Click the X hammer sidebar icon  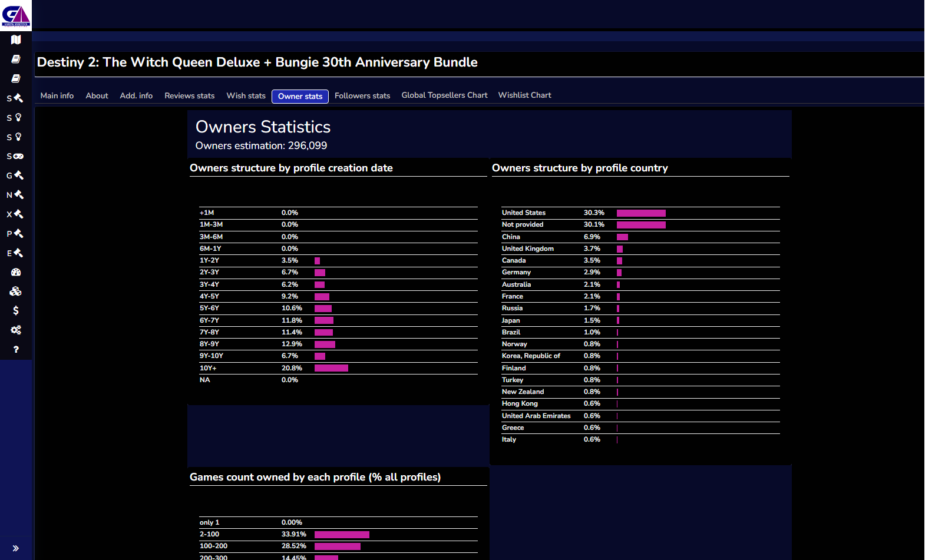[15, 214]
